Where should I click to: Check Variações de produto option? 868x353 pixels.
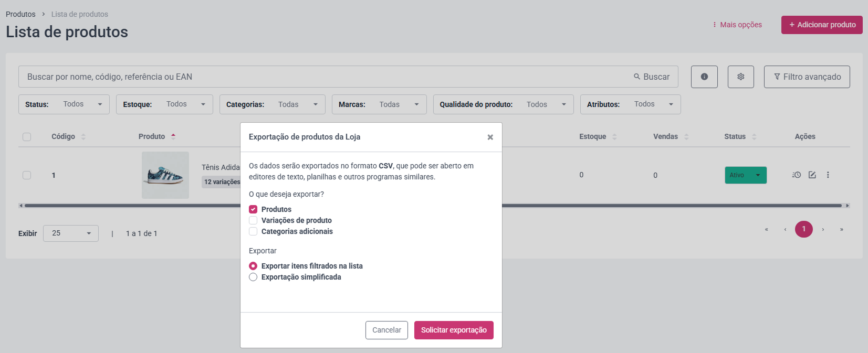253,220
